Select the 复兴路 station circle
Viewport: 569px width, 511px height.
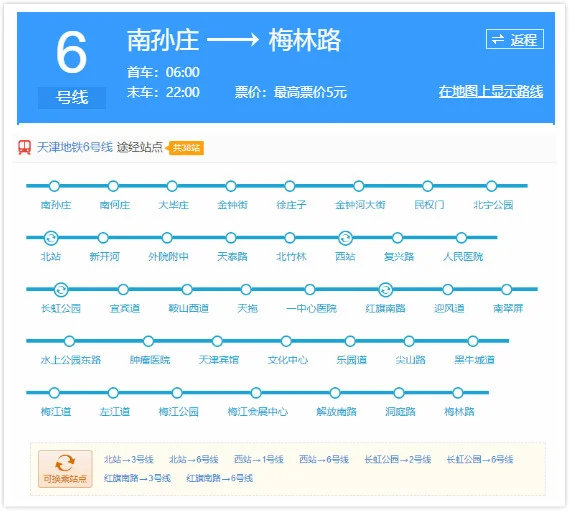(x=398, y=238)
